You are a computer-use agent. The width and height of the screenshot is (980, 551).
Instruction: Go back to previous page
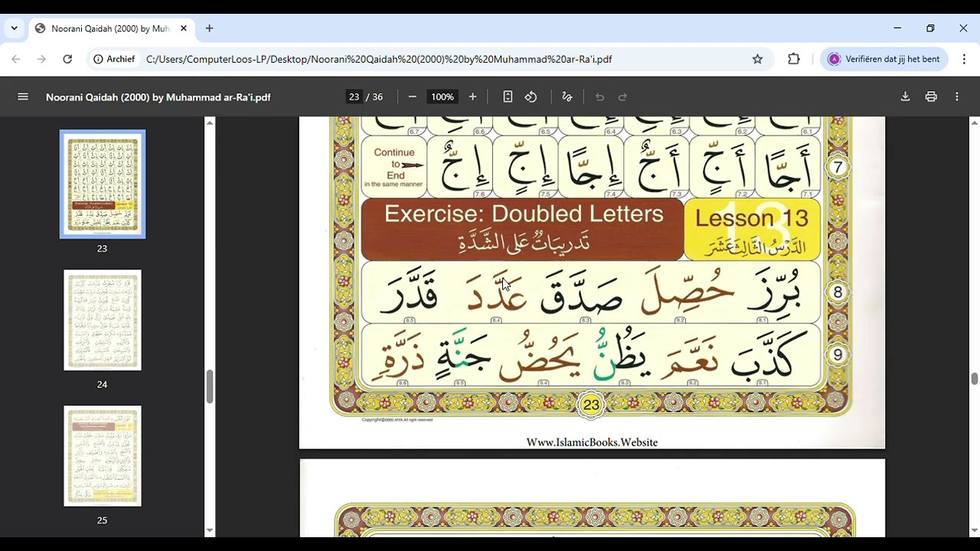16,59
